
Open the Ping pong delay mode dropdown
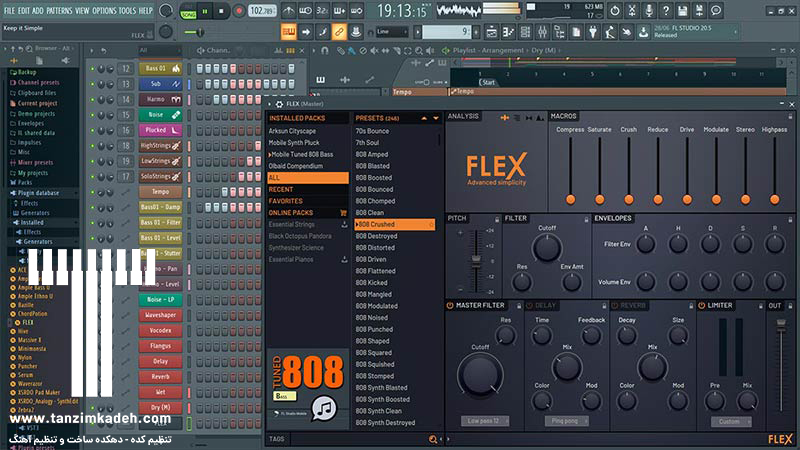point(567,421)
